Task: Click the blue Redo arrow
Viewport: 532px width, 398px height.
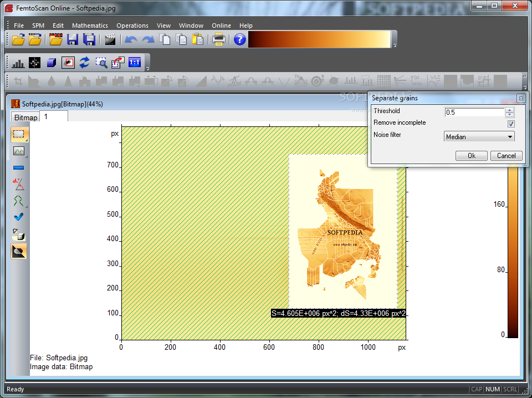Action: pos(149,39)
